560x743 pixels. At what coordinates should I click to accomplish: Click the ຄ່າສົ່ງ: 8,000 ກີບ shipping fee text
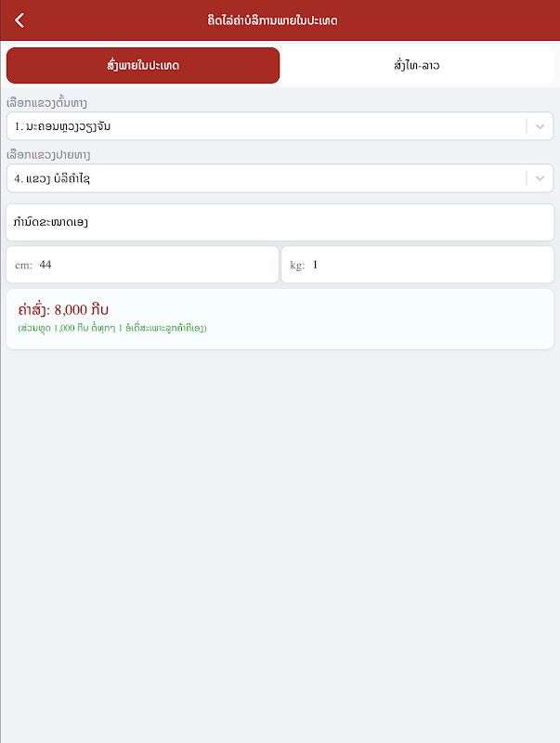[63, 310]
